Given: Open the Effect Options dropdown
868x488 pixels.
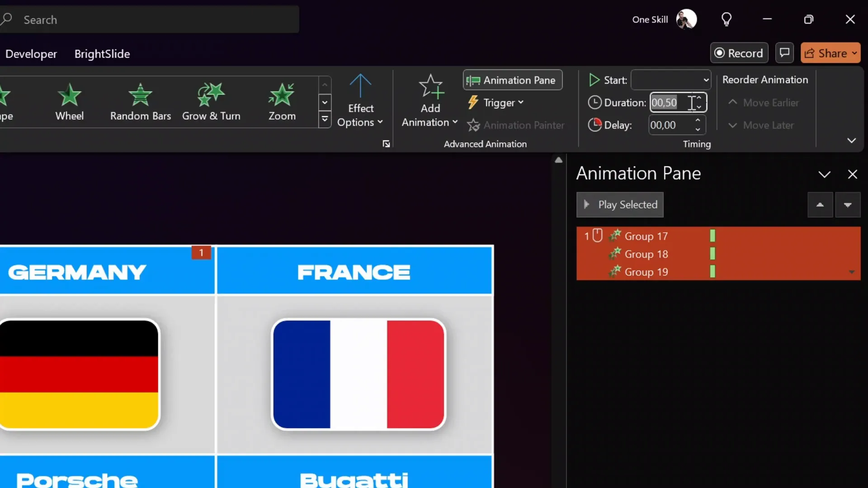Looking at the screenshot, I should coord(360,100).
